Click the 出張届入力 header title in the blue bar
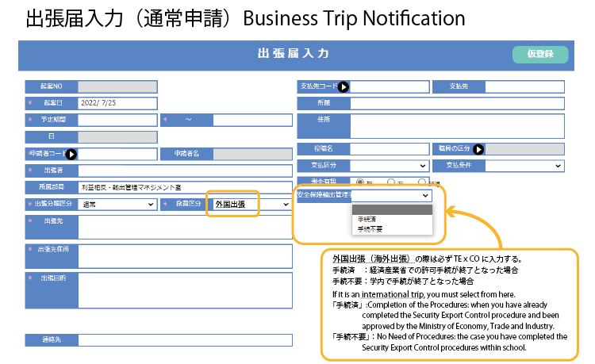Viewport: 595px width, 364px height. point(294,53)
